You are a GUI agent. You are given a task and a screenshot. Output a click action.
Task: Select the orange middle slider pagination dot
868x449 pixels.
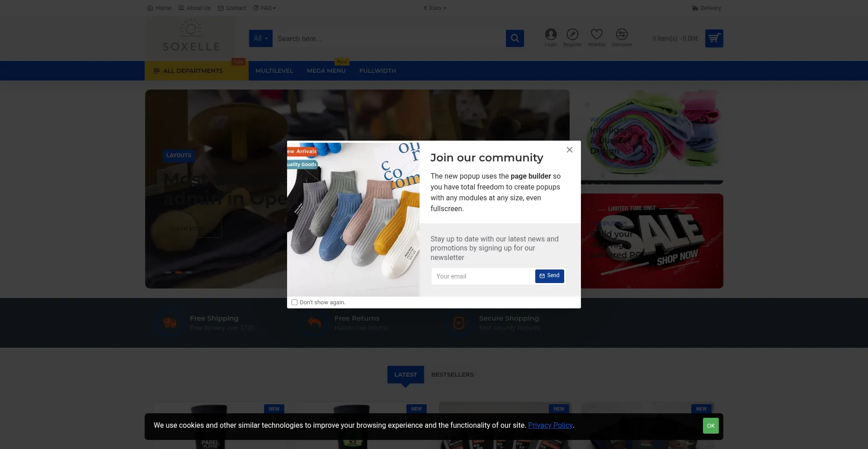[x=179, y=272]
